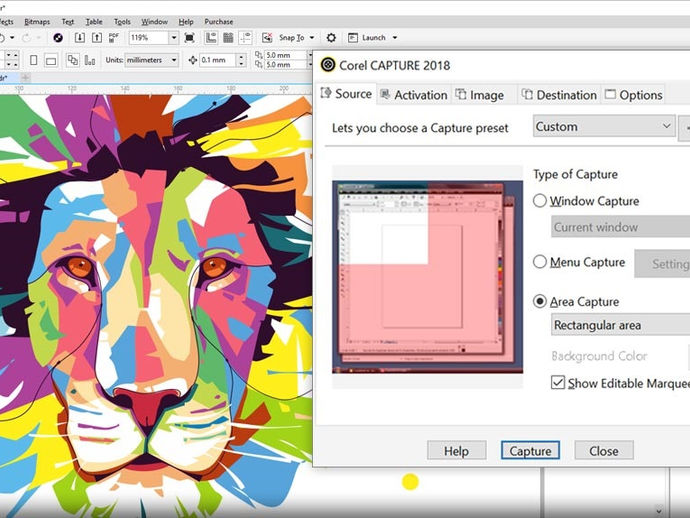The height and width of the screenshot is (518, 690).
Task: Expand the Launch dropdown arrow
Action: click(395, 38)
